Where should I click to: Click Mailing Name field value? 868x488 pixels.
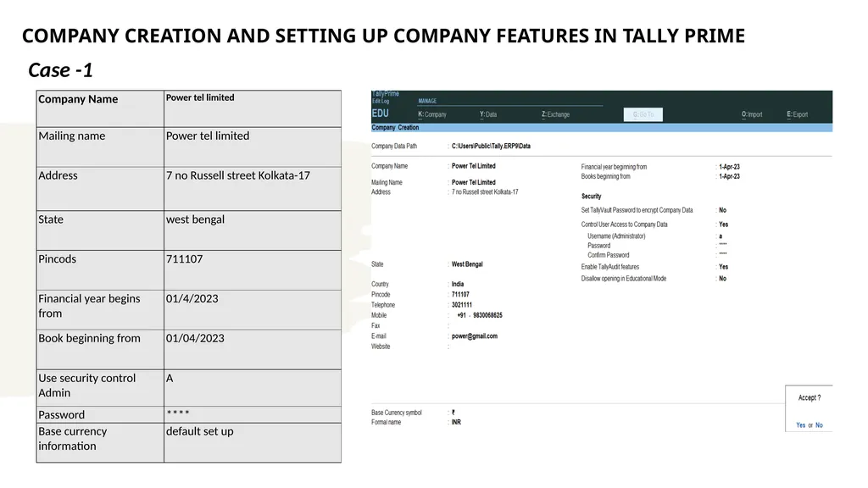pos(473,182)
